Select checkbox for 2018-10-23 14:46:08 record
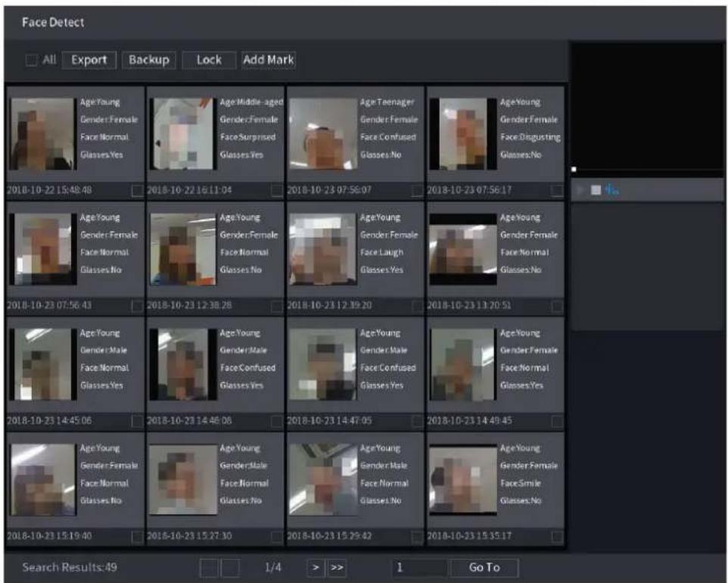 point(277,421)
